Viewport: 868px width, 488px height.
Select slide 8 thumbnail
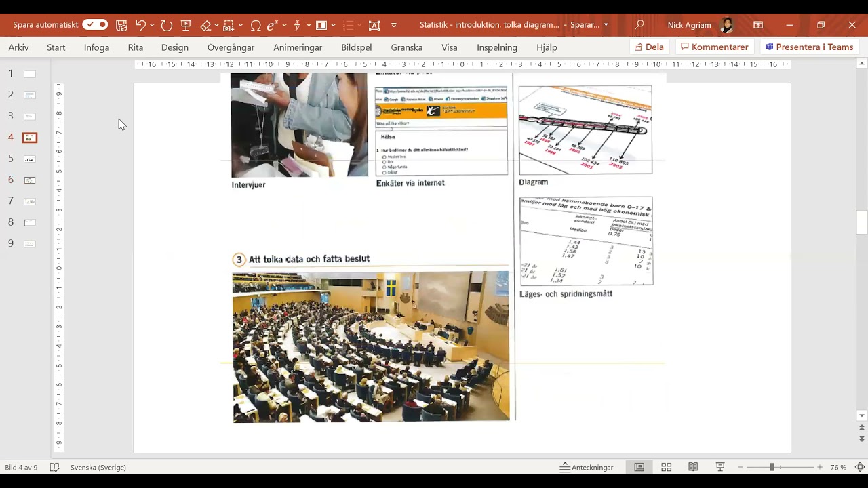(30, 222)
